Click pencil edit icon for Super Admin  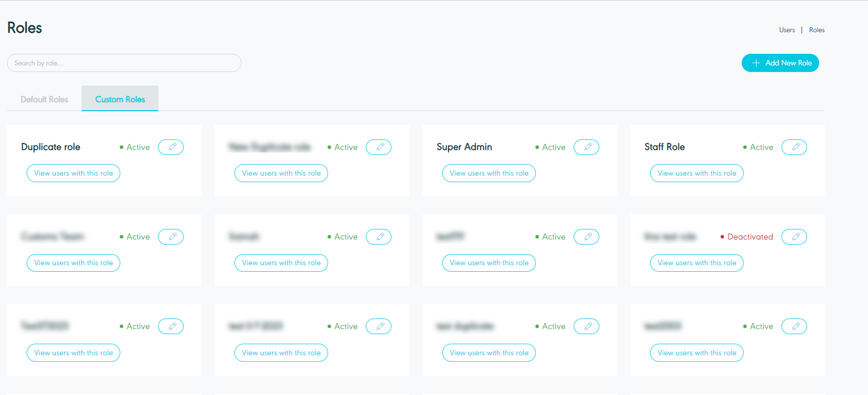(586, 147)
